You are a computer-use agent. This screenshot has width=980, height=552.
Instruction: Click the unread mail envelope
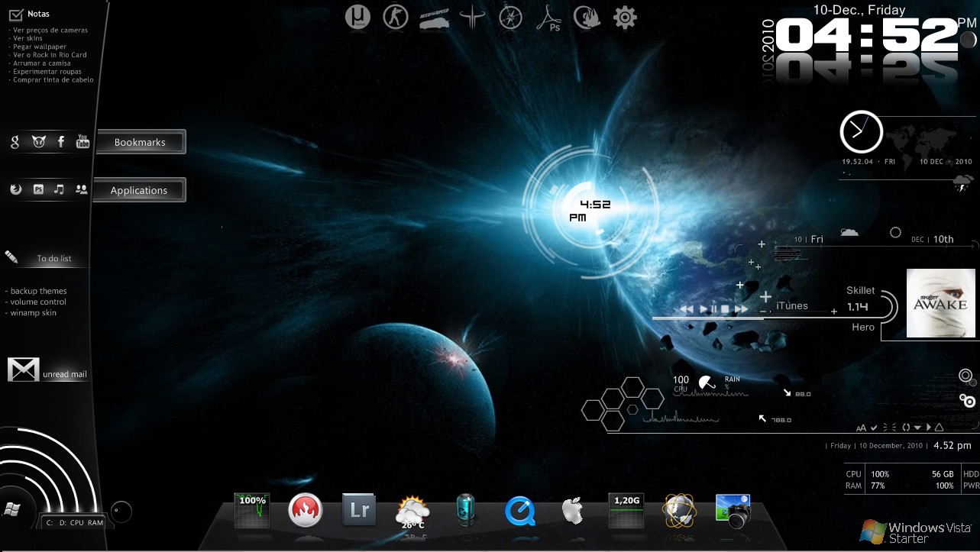click(22, 369)
